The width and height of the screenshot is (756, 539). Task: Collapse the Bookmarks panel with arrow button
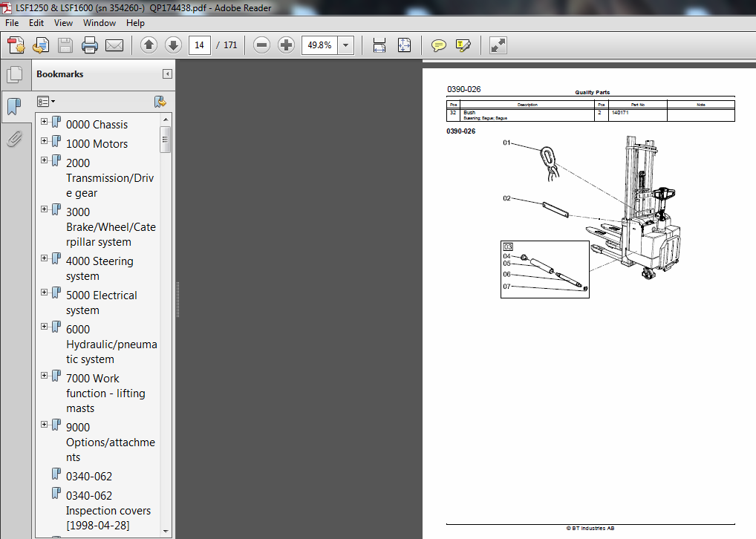(x=167, y=73)
